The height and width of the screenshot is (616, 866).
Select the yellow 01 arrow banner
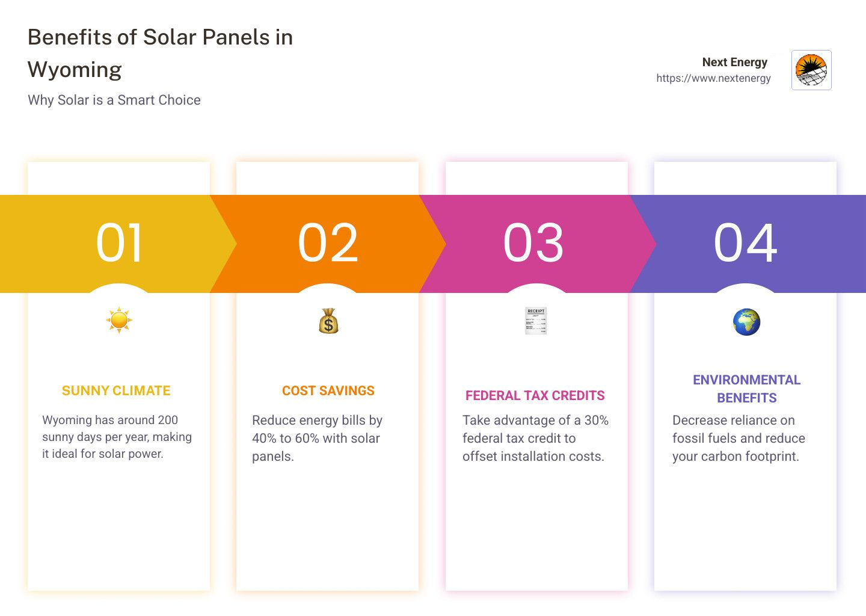click(118, 244)
